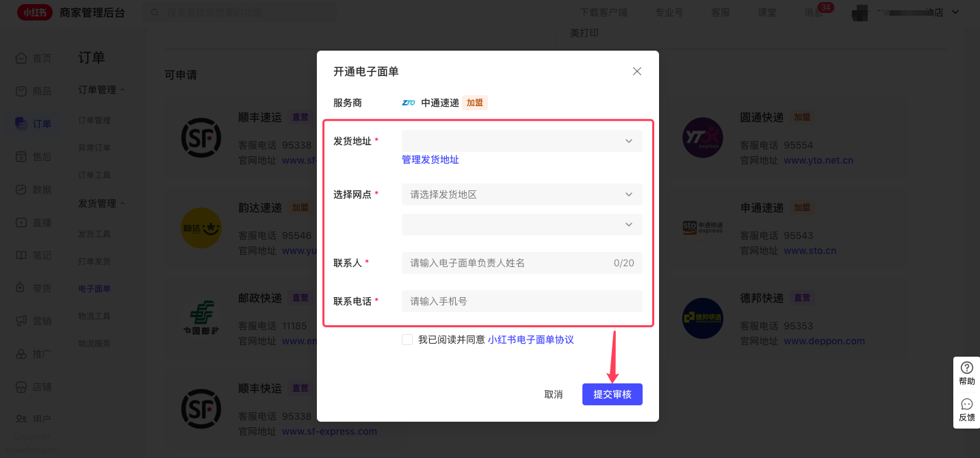980x458 pixels.
Task: Go to 直播 in sidebar
Action: 34,222
